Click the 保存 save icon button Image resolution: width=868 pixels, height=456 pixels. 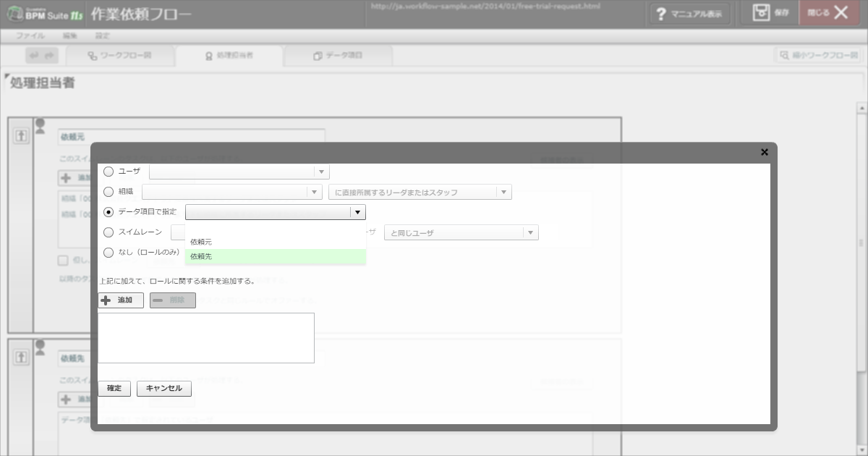(x=770, y=13)
